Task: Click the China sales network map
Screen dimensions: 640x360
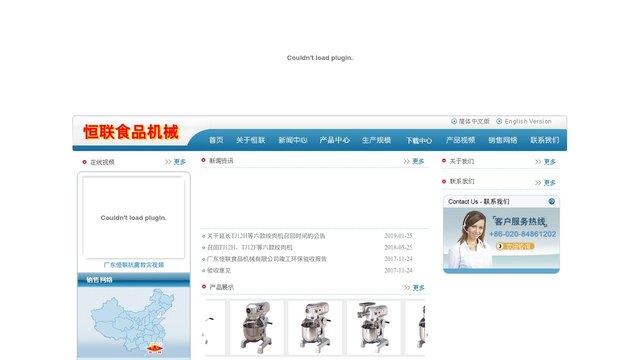Action: (x=134, y=322)
